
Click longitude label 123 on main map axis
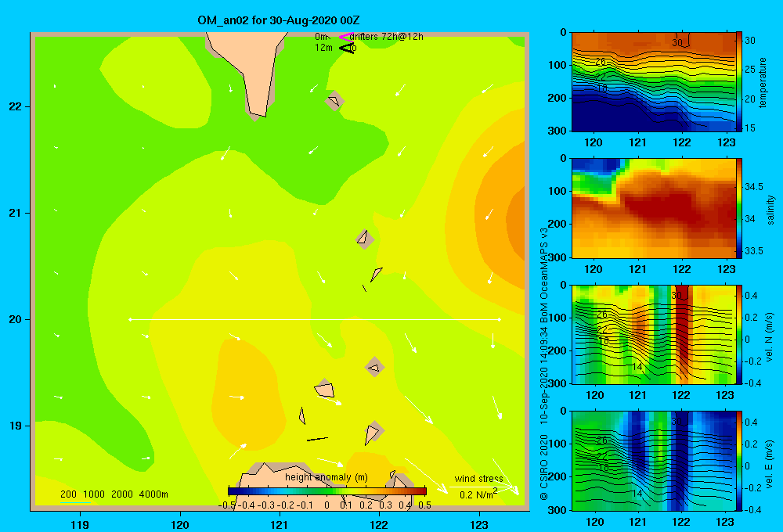point(479,524)
